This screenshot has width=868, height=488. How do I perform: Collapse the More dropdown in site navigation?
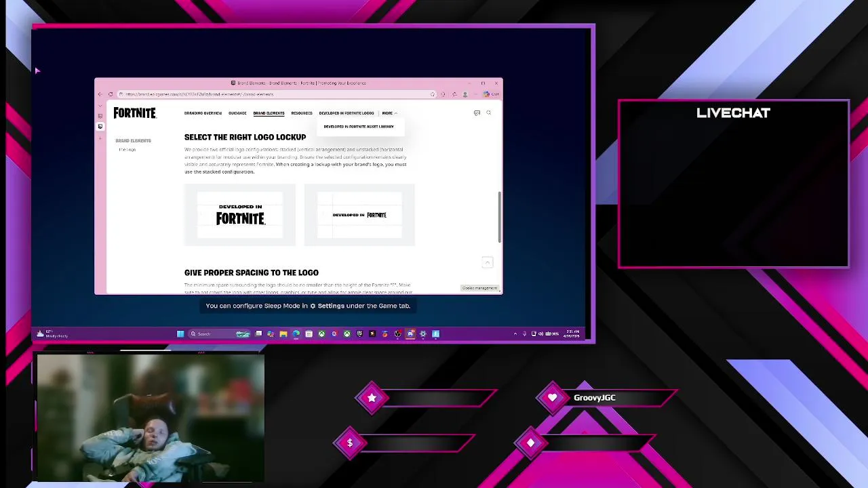pos(389,113)
